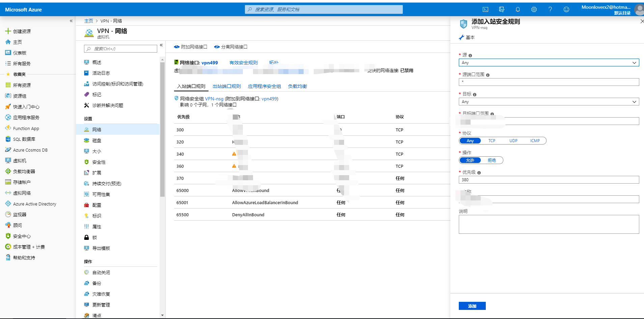Viewport: 644px width, 319px height.
Task: Switch to 负载均衡 tab
Action: [298, 86]
